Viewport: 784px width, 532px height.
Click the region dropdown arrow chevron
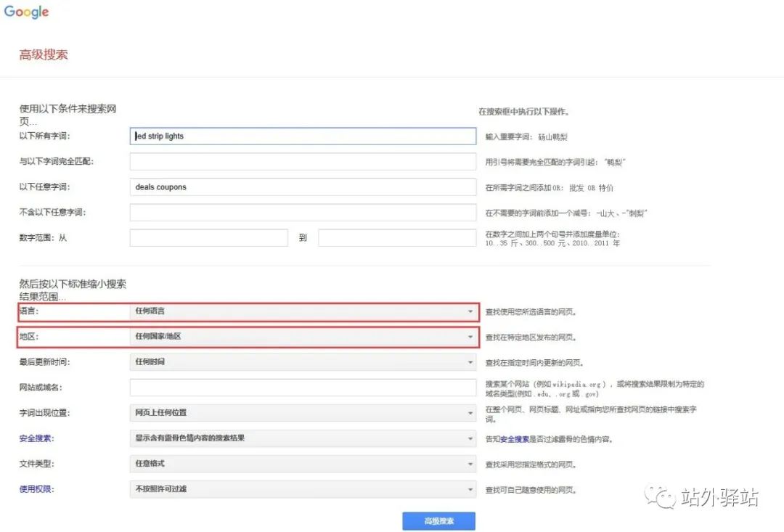[470, 337]
